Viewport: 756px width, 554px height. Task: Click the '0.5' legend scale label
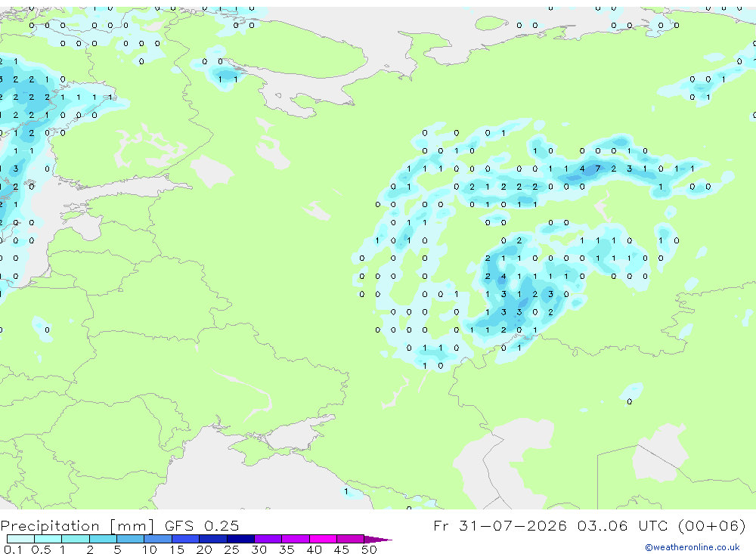(41, 549)
